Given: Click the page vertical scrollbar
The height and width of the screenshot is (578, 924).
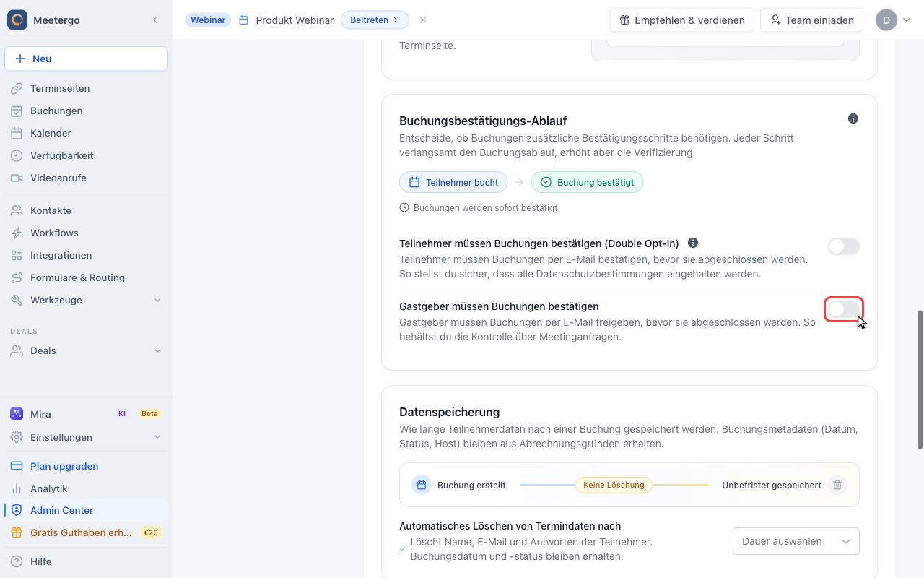Looking at the screenshot, I should click(920, 379).
